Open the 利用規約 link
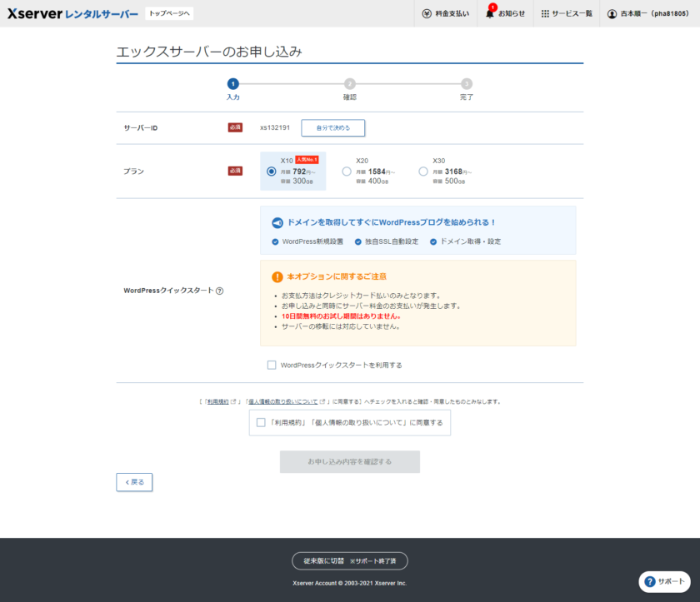 217,402
